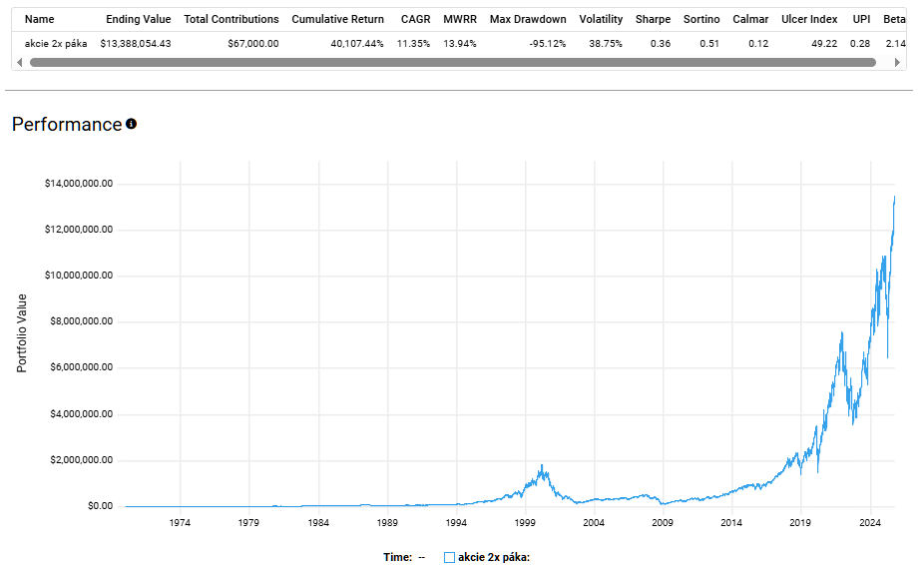Click the 1999 peak on the chart line

(542, 465)
